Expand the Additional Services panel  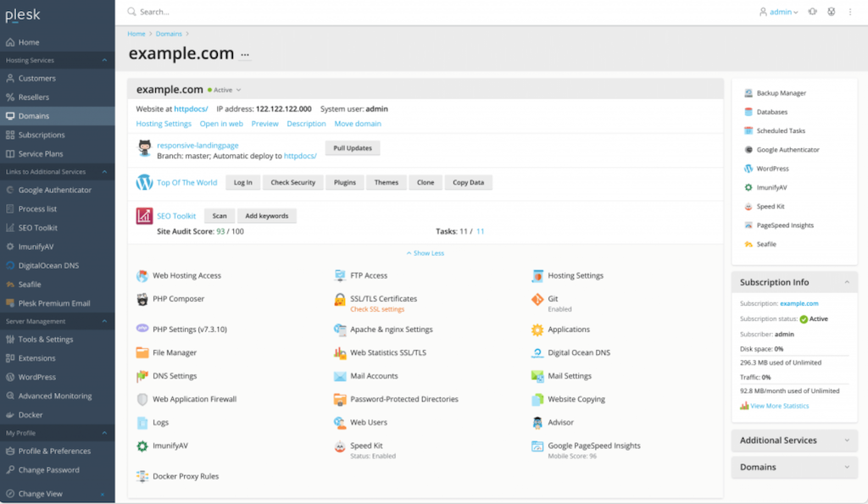(x=847, y=440)
